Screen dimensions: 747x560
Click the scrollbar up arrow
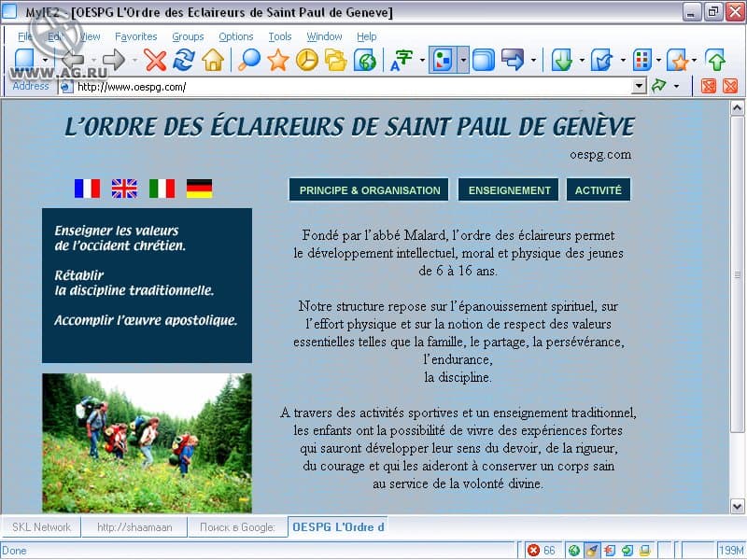[737, 108]
